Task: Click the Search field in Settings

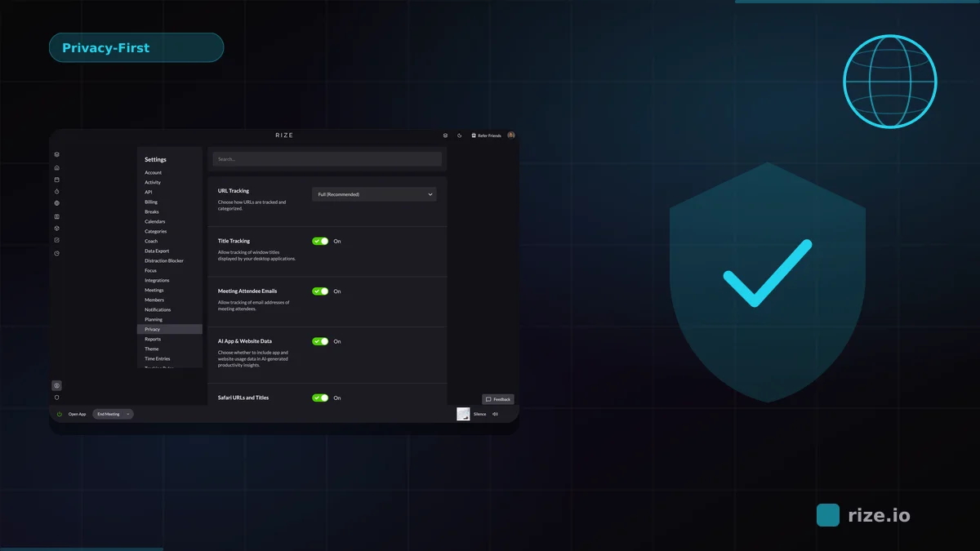Action: point(326,158)
